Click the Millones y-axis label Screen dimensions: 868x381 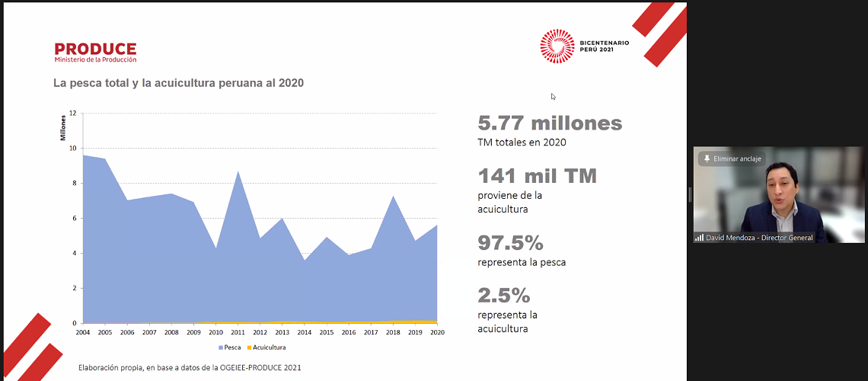(x=64, y=127)
